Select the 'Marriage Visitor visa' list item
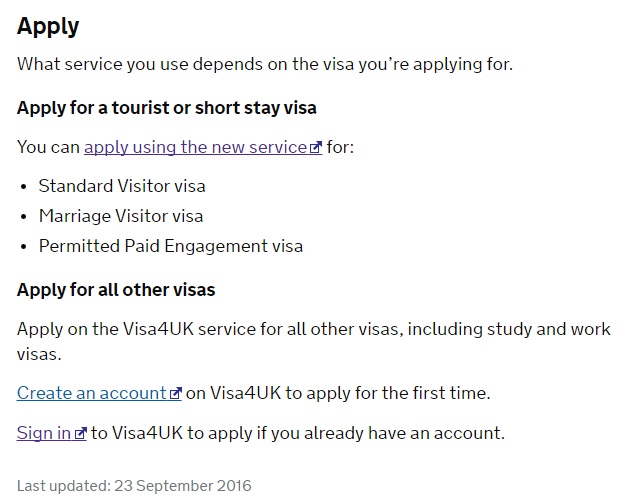Screen dimensions: 627x503 (121, 216)
